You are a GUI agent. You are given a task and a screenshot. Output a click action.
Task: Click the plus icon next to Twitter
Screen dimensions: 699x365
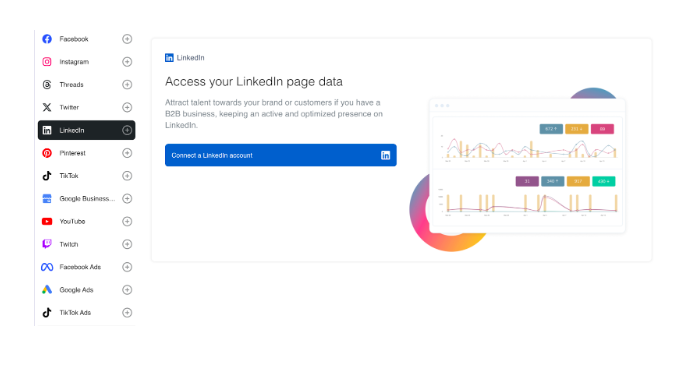pyautogui.click(x=127, y=107)
